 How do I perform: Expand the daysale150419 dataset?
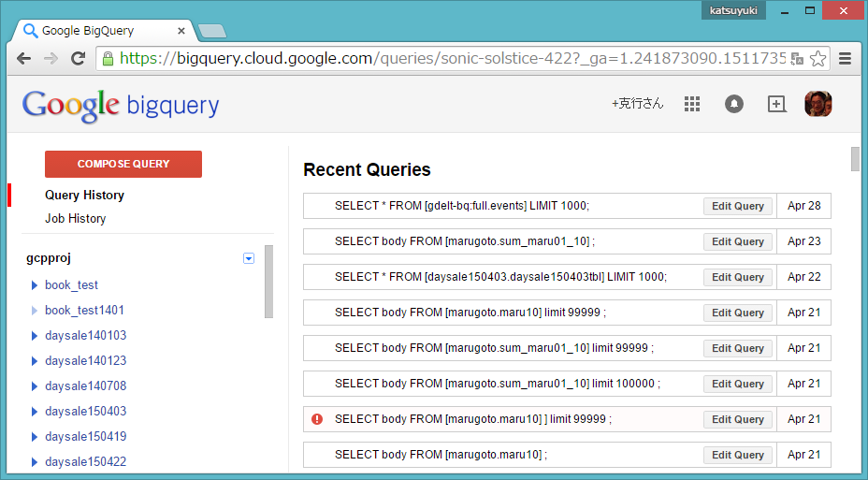pos(35,437)
